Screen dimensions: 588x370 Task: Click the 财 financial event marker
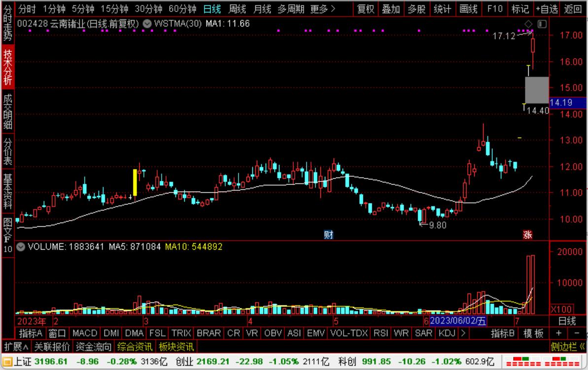click(x=328, y=235)
